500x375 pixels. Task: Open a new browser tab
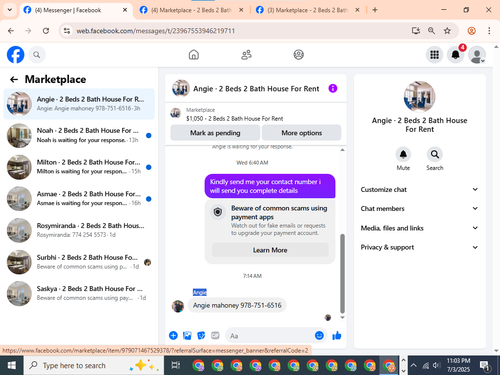[x=375, y=10]
